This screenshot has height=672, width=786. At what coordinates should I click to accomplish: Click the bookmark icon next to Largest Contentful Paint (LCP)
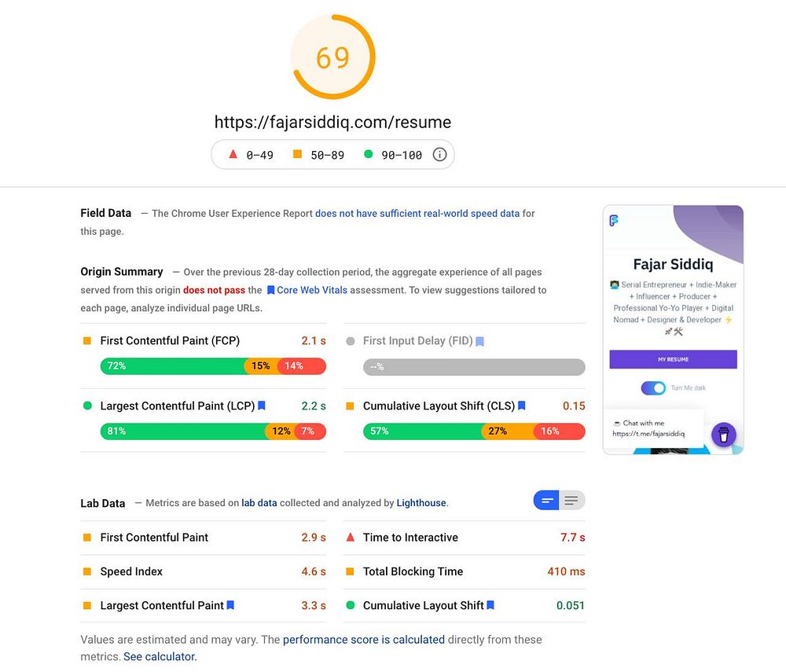click(x=262, y=406)
